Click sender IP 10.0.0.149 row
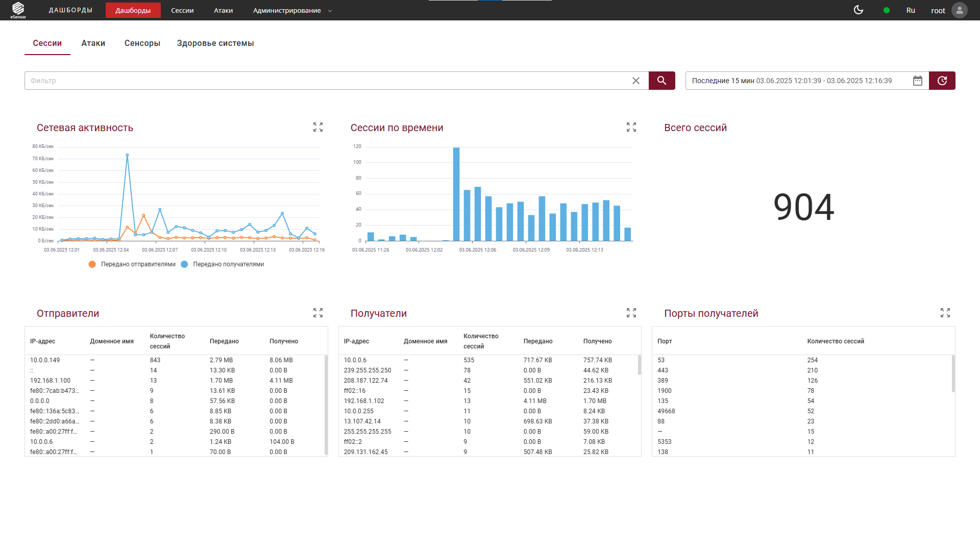 pyautogui.click(x=45, y=360)
